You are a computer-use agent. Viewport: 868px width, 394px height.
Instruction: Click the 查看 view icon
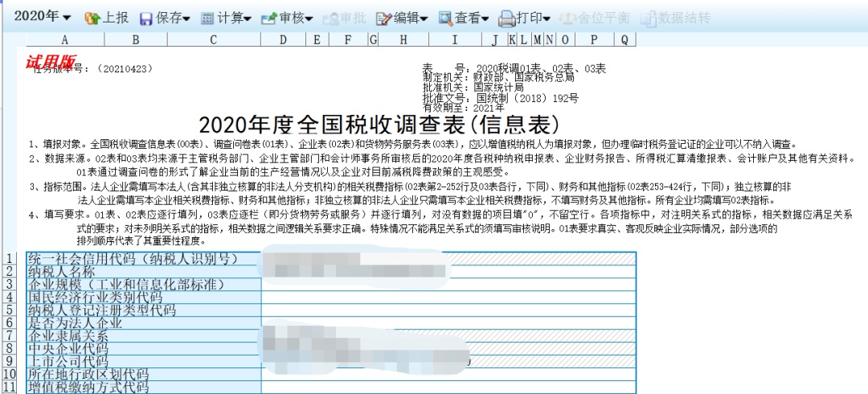(445, 18)
